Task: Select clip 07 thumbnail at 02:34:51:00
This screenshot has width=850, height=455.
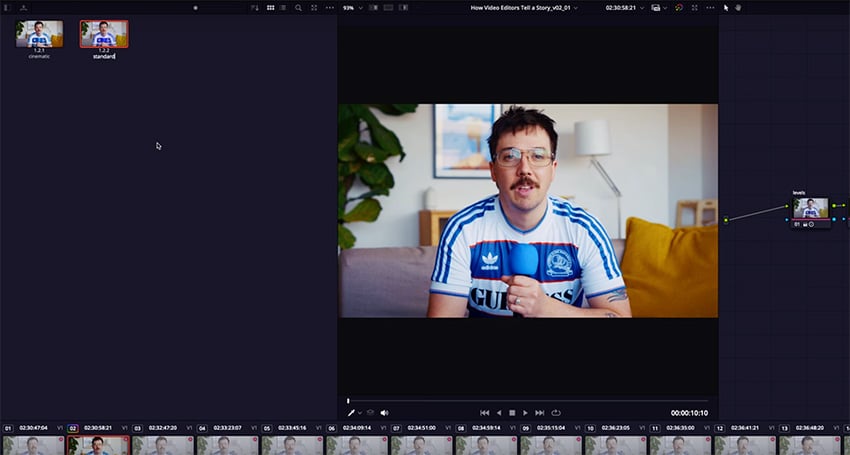Action: tap(421, 445)
